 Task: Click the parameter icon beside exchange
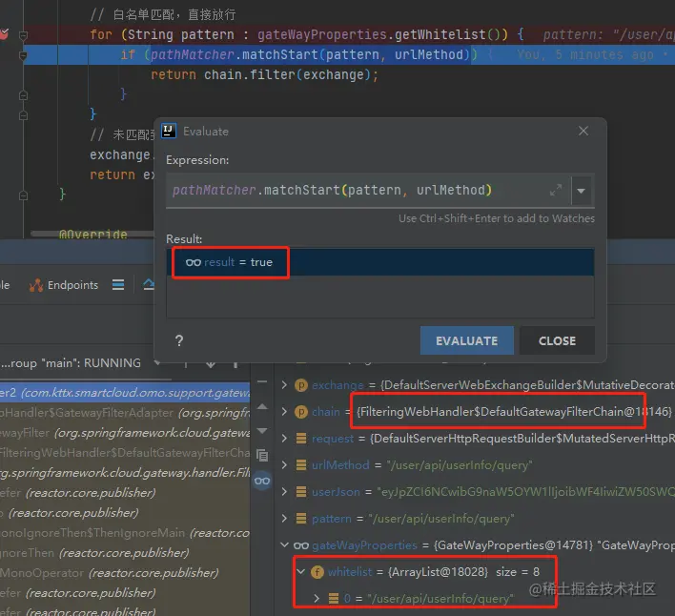[301, 385]
